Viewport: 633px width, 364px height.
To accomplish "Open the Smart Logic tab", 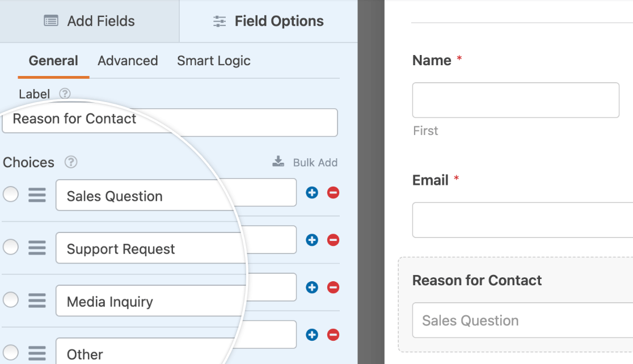I will point(214,61).
